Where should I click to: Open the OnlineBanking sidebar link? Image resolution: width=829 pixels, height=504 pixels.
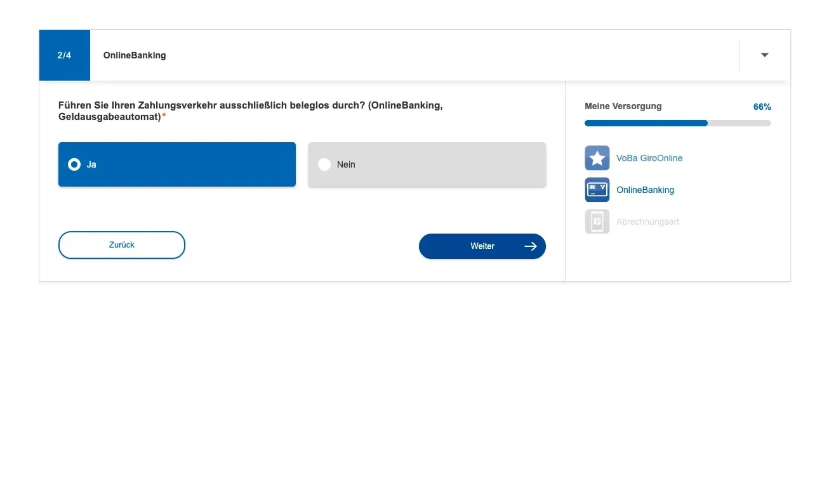645,190
